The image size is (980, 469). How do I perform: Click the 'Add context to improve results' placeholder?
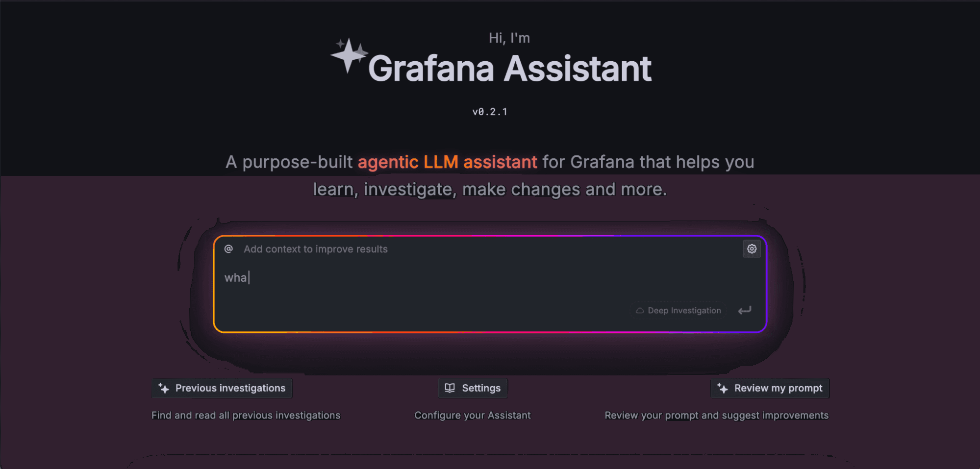(x=316, y=249)
